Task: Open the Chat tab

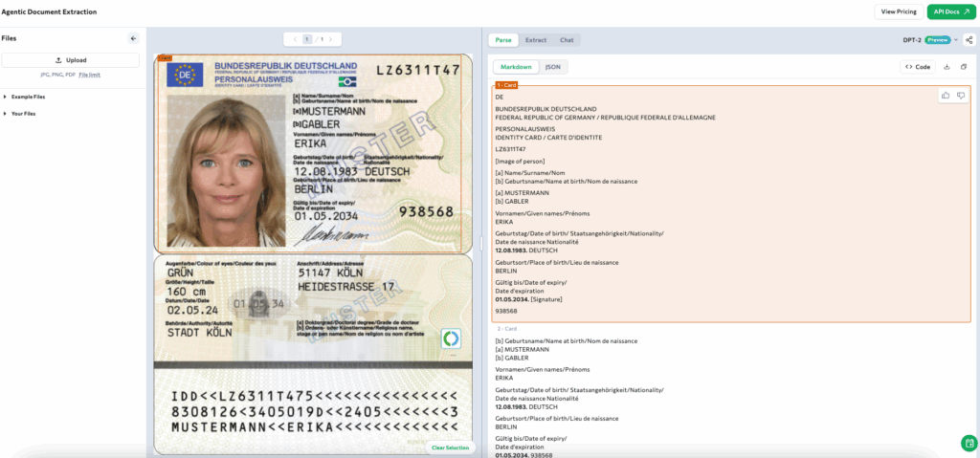Action: click(567, 40)
